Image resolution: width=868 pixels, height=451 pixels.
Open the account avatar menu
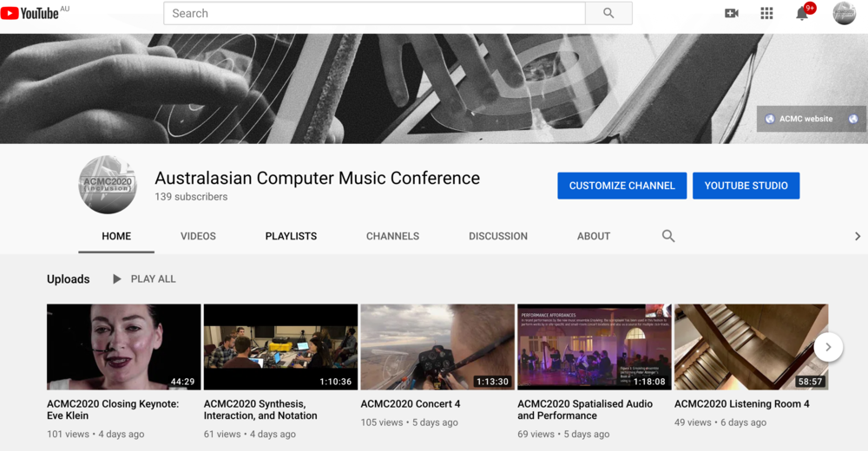(845, 13)
